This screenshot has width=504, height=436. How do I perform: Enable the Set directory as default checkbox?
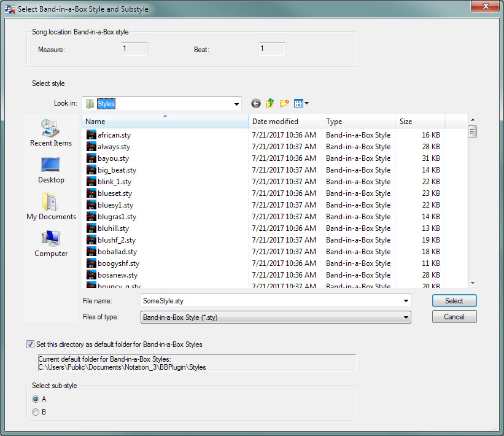pyautogui.click(x=30, y=344)
